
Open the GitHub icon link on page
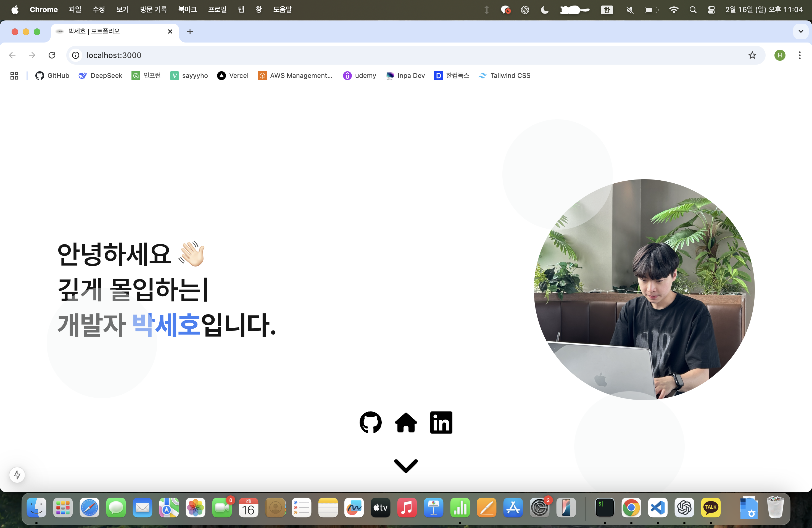coord(371,422)
